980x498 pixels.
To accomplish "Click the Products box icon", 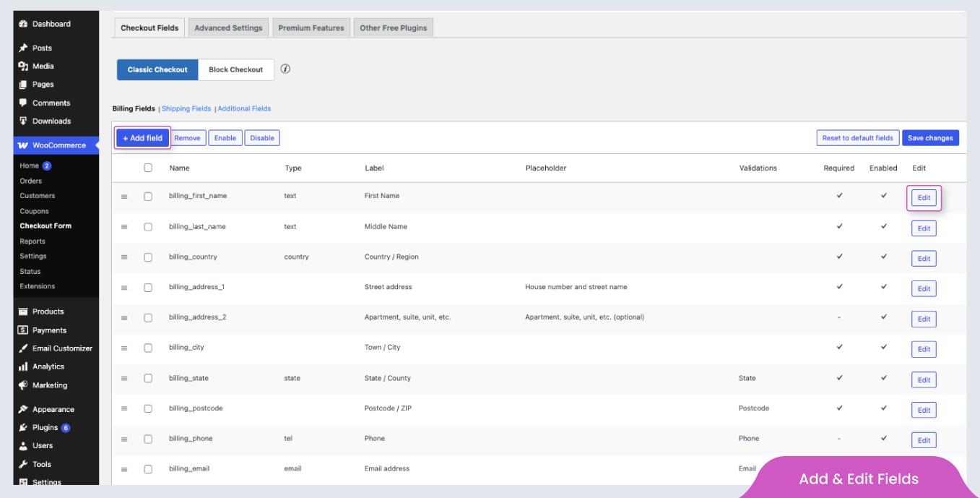I will click(x=23, y=312).
